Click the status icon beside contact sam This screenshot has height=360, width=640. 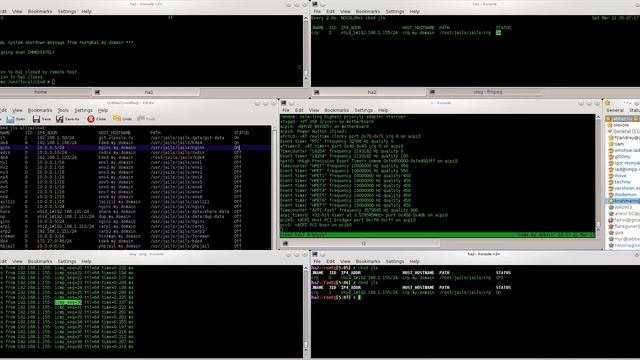[x=611, y=144]
